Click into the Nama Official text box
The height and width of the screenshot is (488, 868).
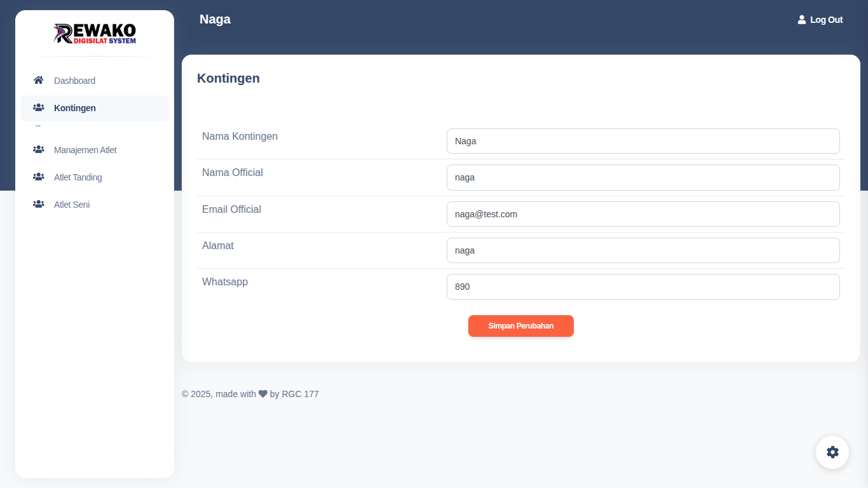point(643,177)
